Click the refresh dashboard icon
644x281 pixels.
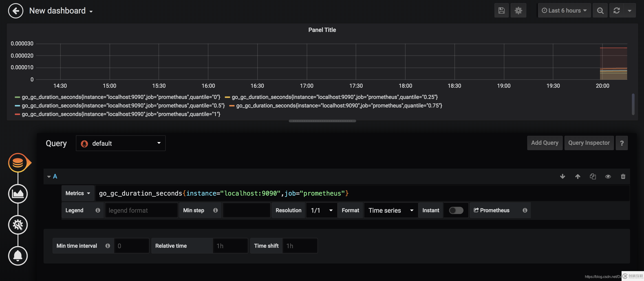pyautogui.click(x=616, y=11)
